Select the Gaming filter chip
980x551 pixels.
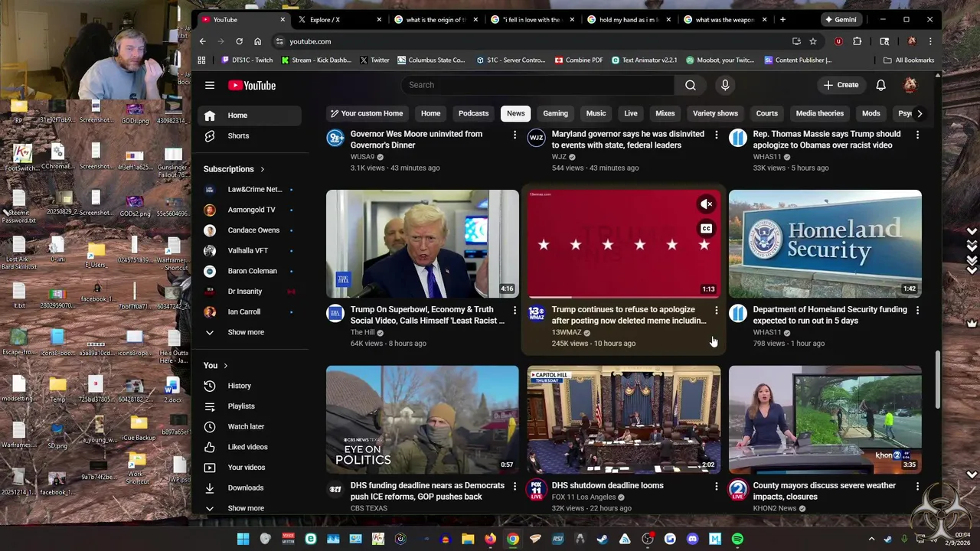[556, 113]
